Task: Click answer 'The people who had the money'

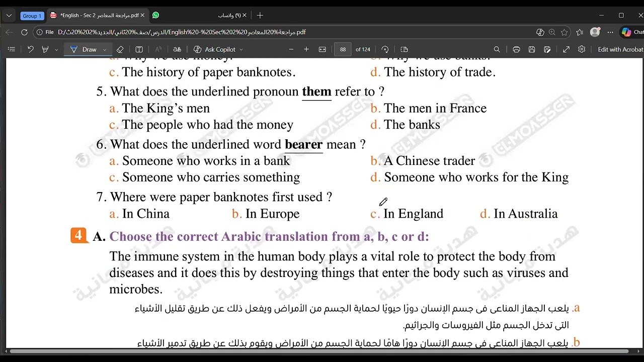Action: [x=207, y=125]
